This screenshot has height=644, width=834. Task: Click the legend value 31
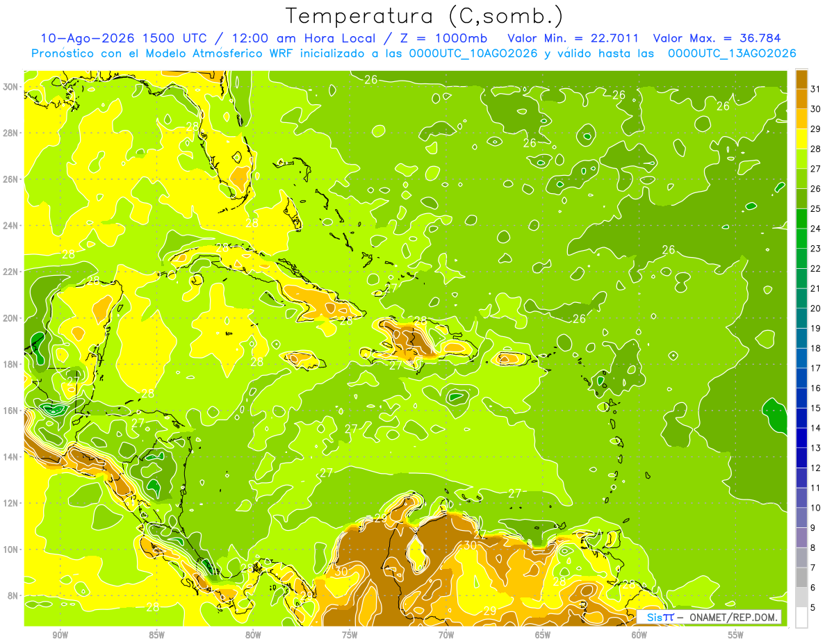pyautogui.click(x=816, y=90)
